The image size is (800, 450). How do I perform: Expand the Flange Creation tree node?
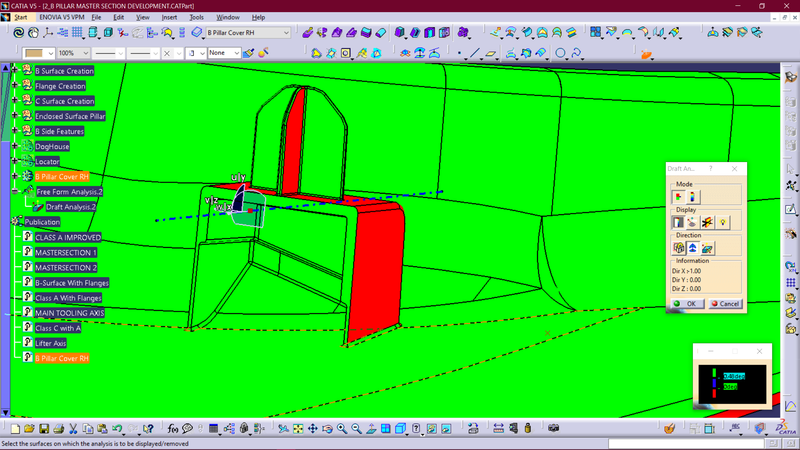point(15,85)
